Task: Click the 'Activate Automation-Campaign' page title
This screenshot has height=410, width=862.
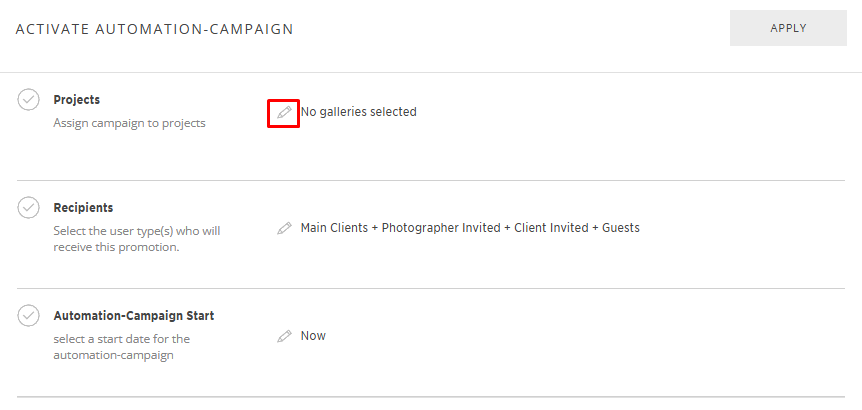Action: click(x=155, y=29)
